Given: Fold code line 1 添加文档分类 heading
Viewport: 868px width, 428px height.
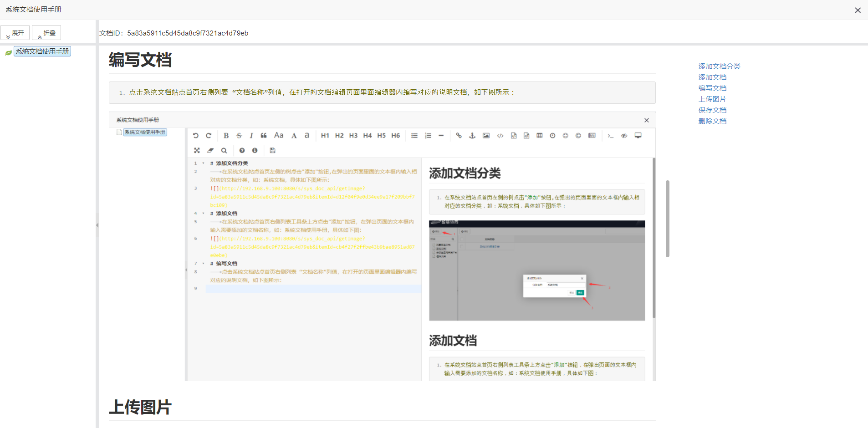Looking at the screenshot, I should (x=203, y=163).
